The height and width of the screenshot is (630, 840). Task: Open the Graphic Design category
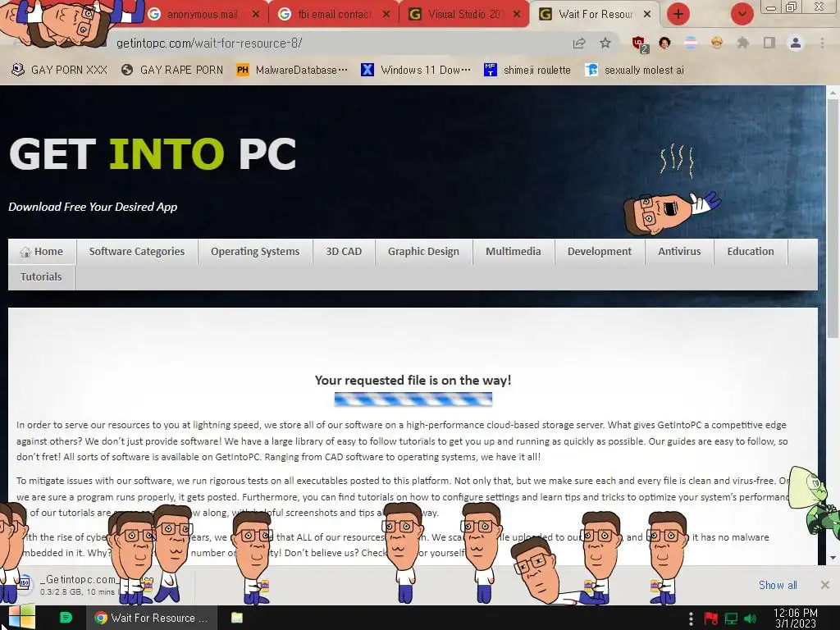pyautogui.click(x=423, y=252)
